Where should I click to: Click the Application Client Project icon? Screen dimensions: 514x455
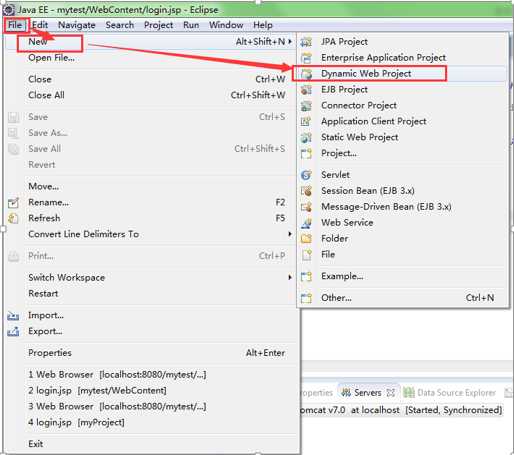tap(306, 121)
